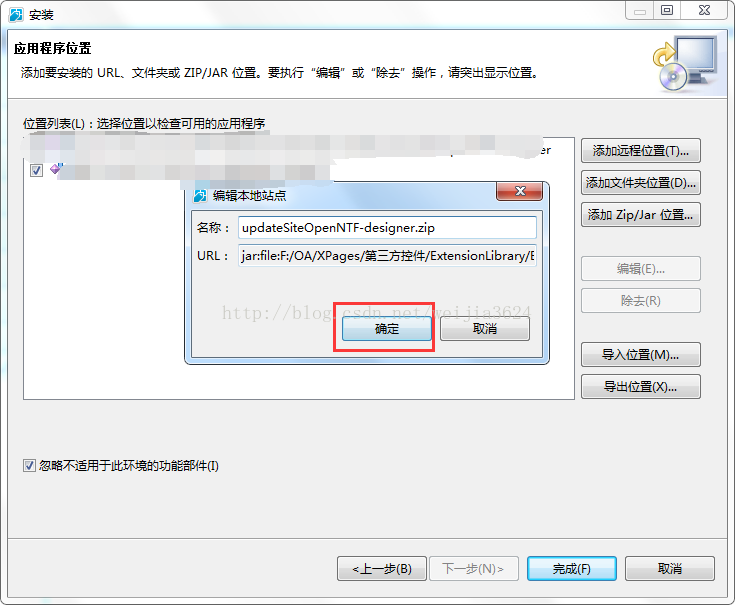The width and height of the screenshot is (735, 605).
Task: Maximize the Install window
Action: [667, 10]
